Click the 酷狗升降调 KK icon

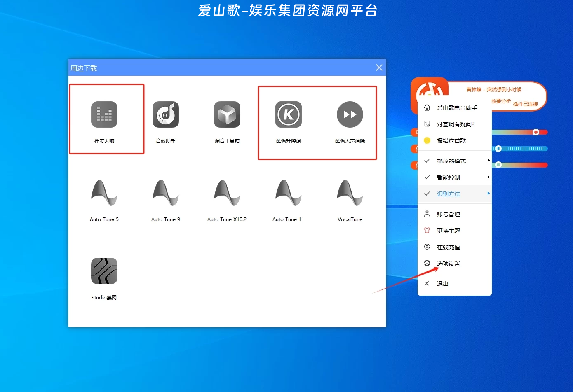[288, 114]
